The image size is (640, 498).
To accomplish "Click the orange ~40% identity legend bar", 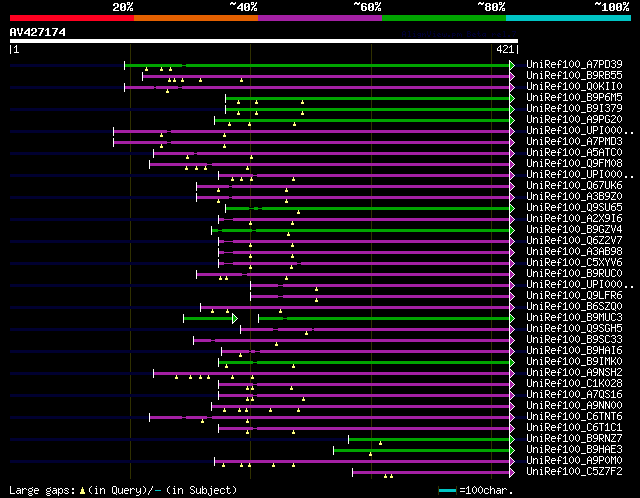I will [x=196, y=18].
